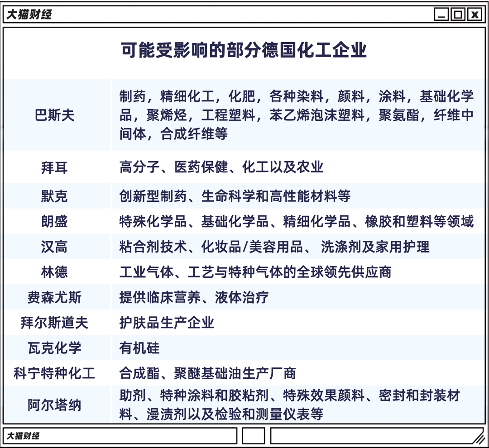489x448 pixels.
Task: Click the text 创新型制药、生命科学和高性能材料等
Action: point(235,196)
